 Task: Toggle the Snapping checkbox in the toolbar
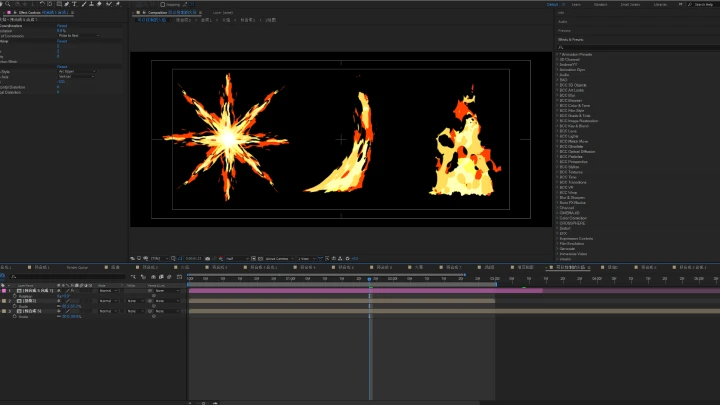pyautogui.click(x=163, y=5)
